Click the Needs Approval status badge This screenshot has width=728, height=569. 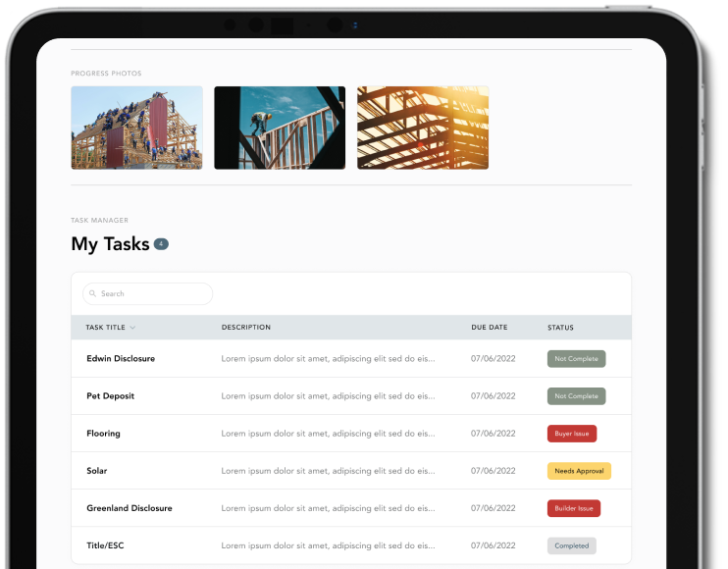579,471
